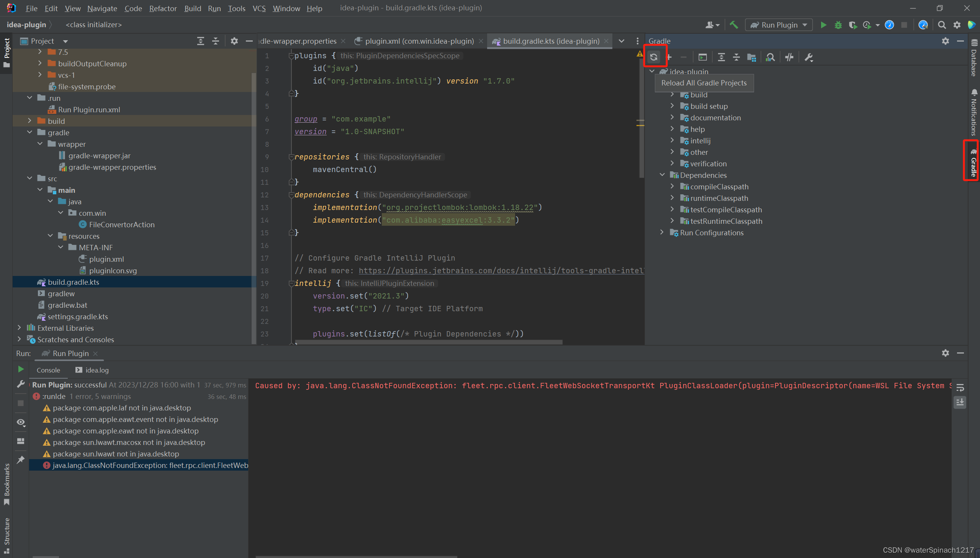Toggle the Database tool window stripe button
This screenshot has width=980, height=558.
973,57
